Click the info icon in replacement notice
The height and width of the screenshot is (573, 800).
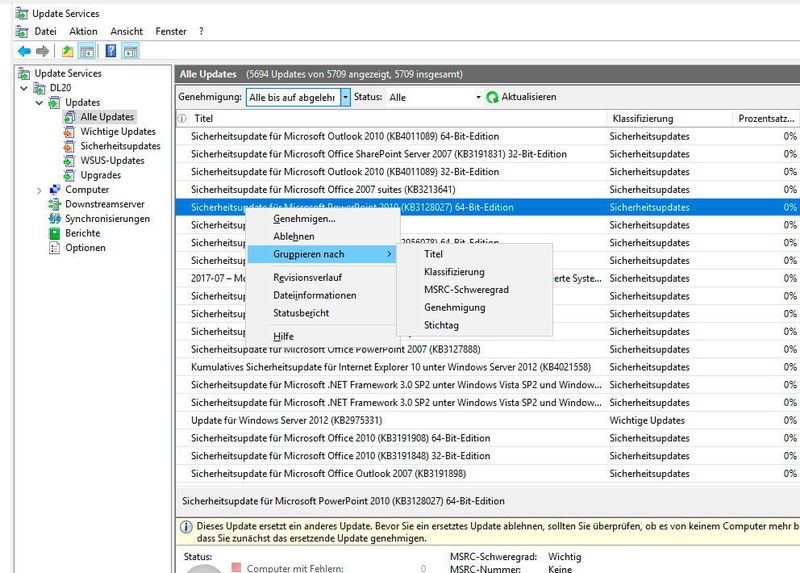[187, 527]
